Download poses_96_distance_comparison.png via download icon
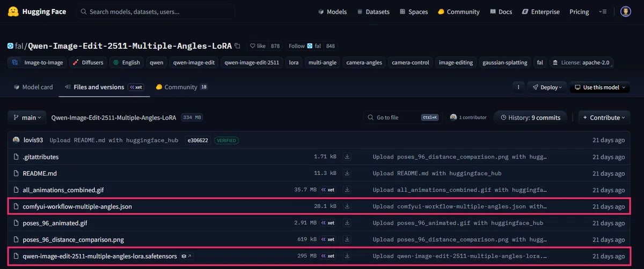Viewport: 644px width, 269px height. [x=347, y=239]
